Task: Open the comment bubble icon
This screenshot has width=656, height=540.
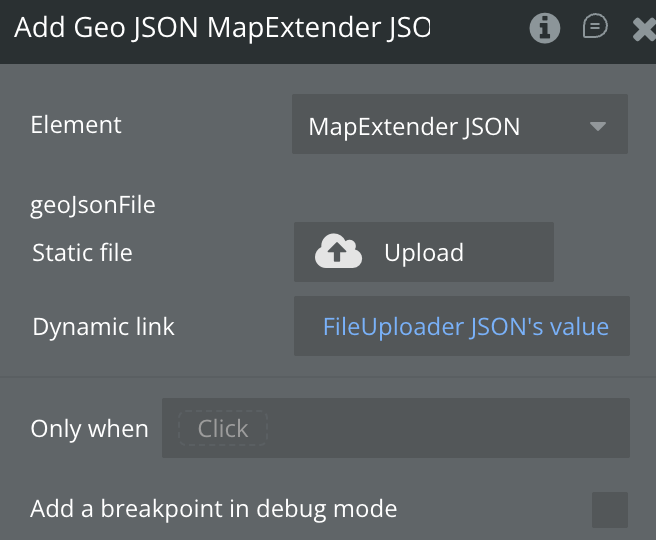Action: (595, 27)
